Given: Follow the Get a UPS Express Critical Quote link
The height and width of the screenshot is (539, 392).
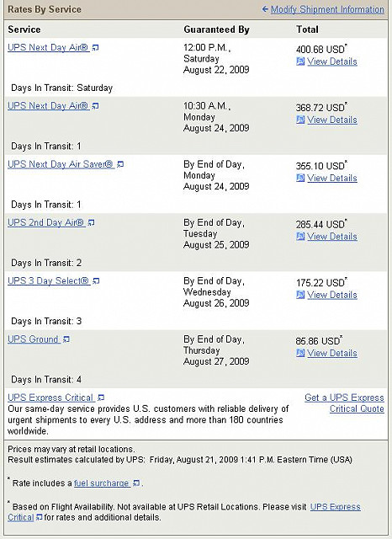Looking at the screenshot, I should (x=344, y=403).
